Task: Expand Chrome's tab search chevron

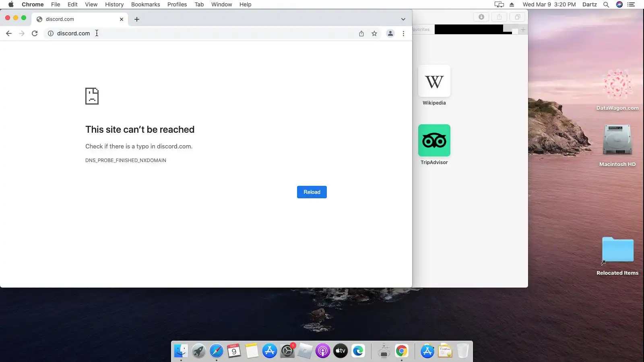Action: coord(403,19)
